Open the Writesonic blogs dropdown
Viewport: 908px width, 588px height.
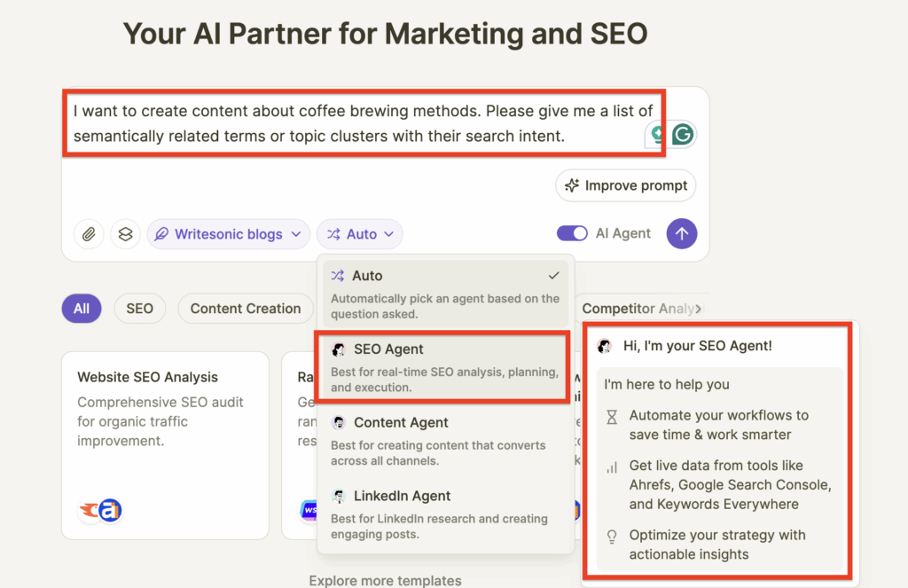tap(228, 234)
